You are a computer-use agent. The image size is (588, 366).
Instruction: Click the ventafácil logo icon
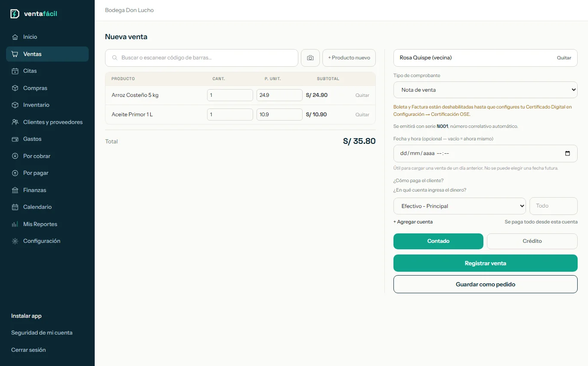(15, 14)
